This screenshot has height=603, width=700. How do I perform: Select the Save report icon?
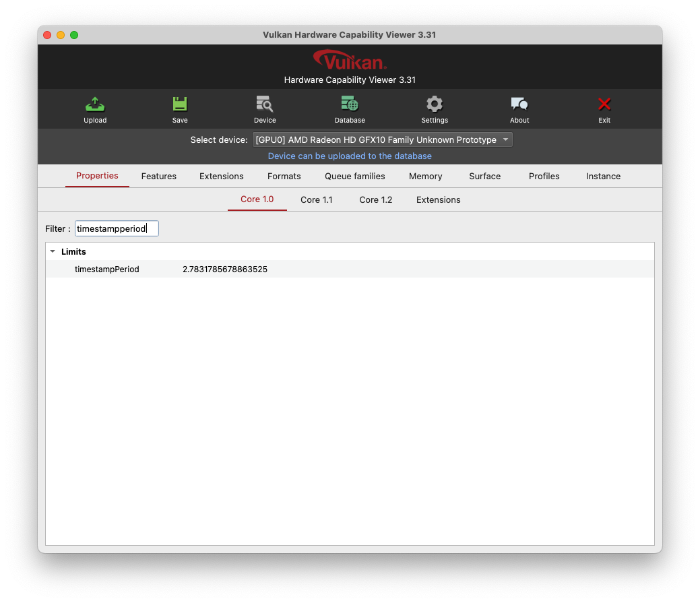[179, 108]
